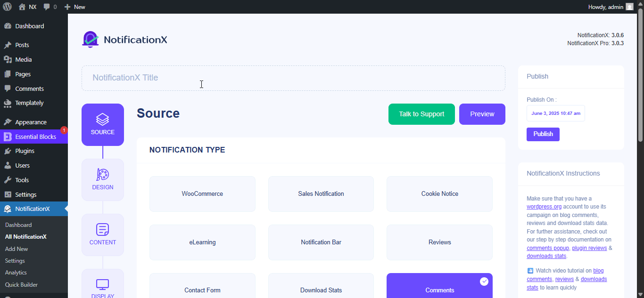
Task: Click the Pages icon in sidebar
Action: (x=8, y=74)
